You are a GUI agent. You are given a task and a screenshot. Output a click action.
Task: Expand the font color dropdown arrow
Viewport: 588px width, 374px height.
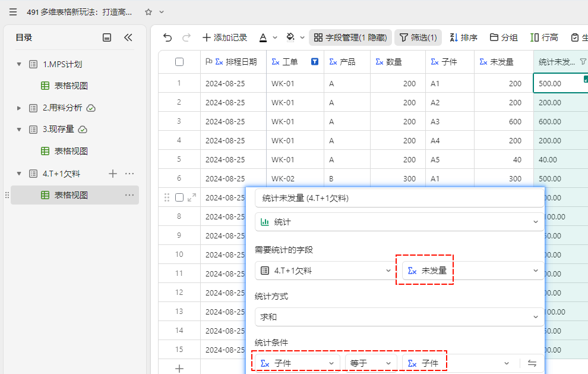pos(275,37)
